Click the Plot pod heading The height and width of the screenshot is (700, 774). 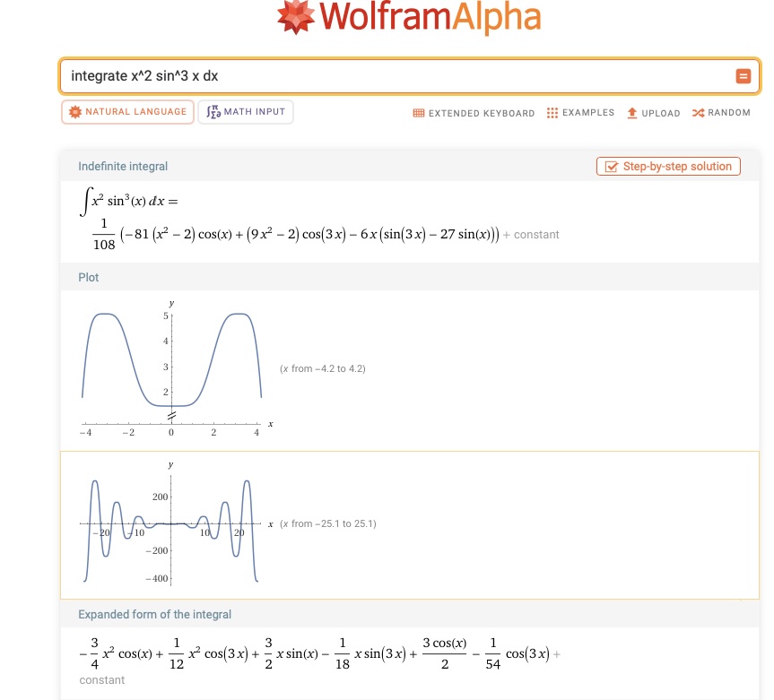[89, 278]
